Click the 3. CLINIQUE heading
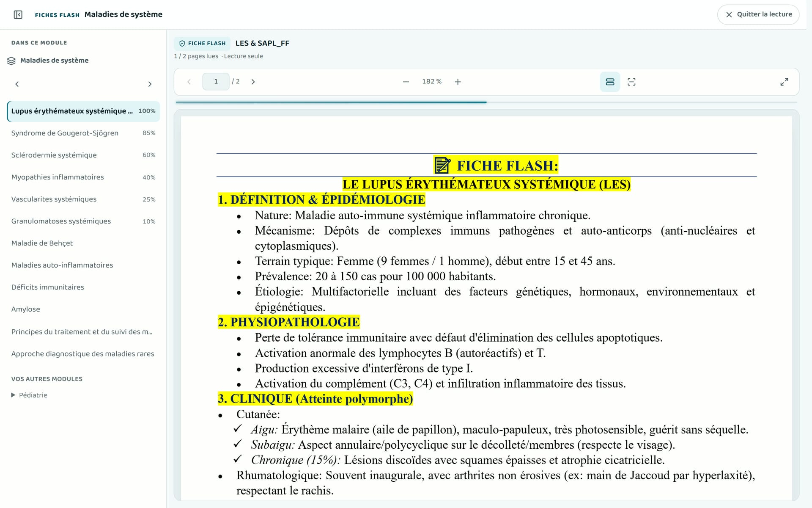Screen dimensions: 812x508 click(x=315, y=399)
